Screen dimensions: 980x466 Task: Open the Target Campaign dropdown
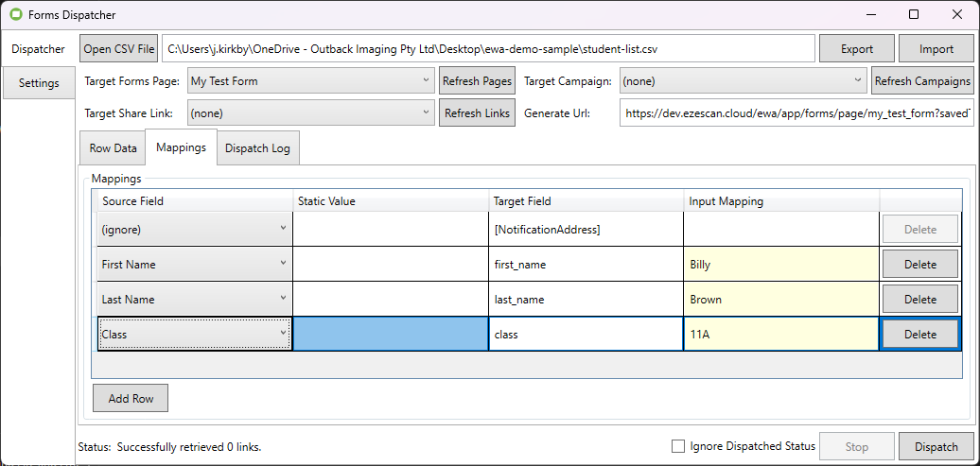pyautogui.click(x=743, y=81)
